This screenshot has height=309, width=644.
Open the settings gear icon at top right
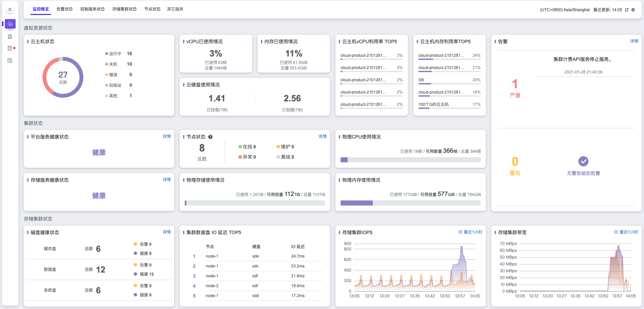(633, 10)
